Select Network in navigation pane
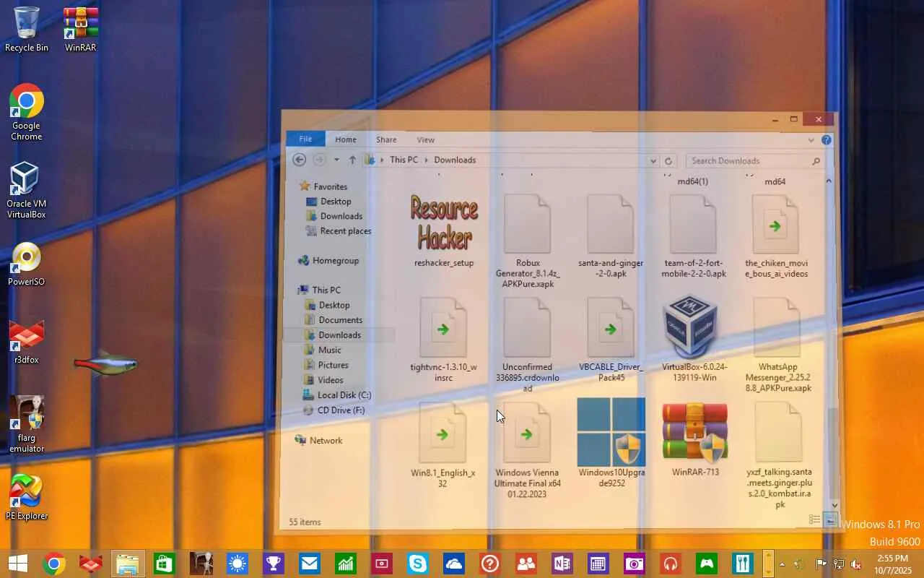 (326, 441)
